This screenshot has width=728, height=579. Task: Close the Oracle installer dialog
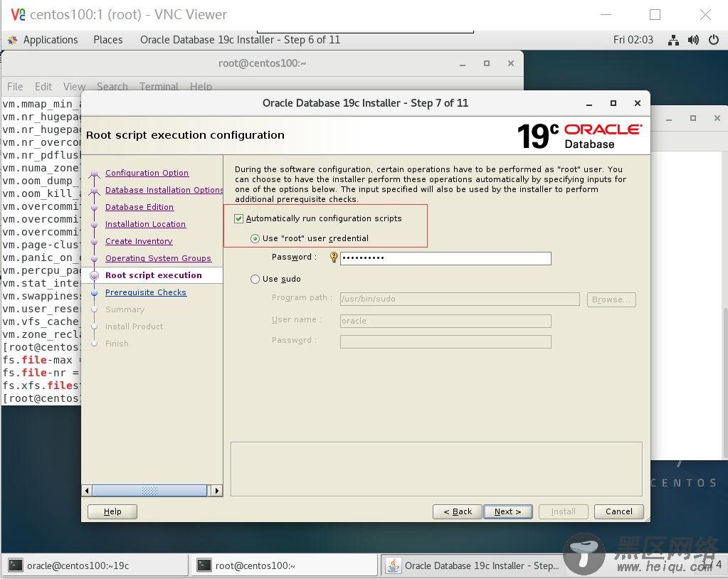(x=638, y=103)
